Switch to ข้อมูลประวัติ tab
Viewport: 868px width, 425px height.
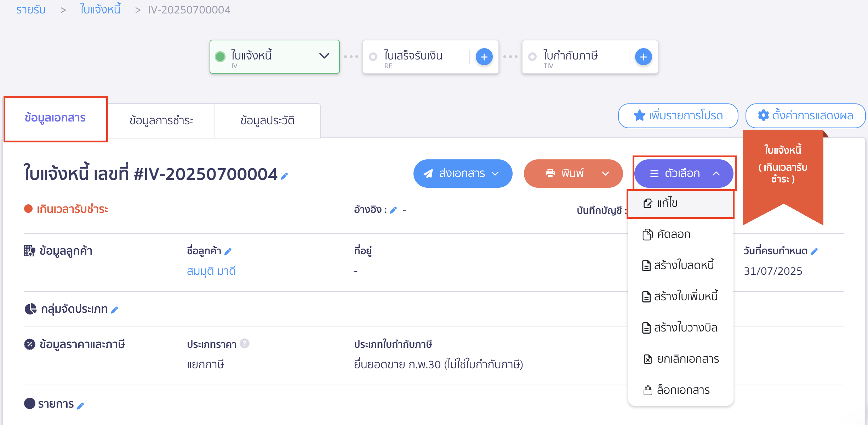(268, 120)
